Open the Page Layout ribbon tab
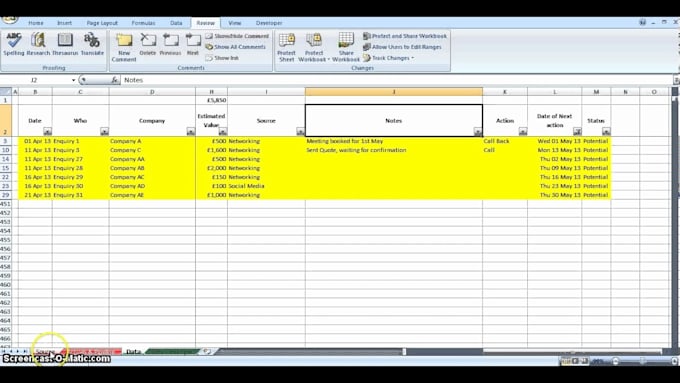680x383 pixels. (102, 23)
